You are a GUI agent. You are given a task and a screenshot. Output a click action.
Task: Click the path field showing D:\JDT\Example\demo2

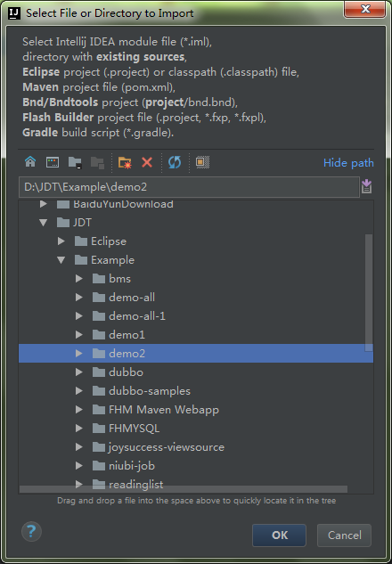189,187
